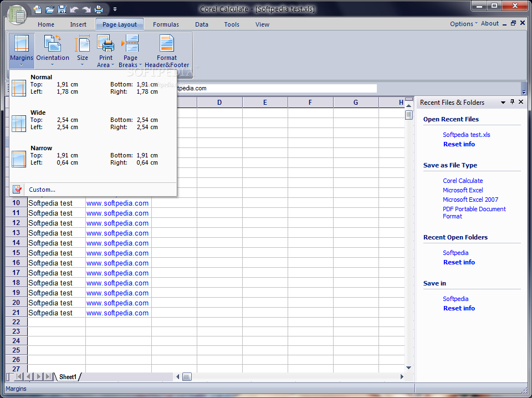
Task: Select column G header
Action: point(356,103)
